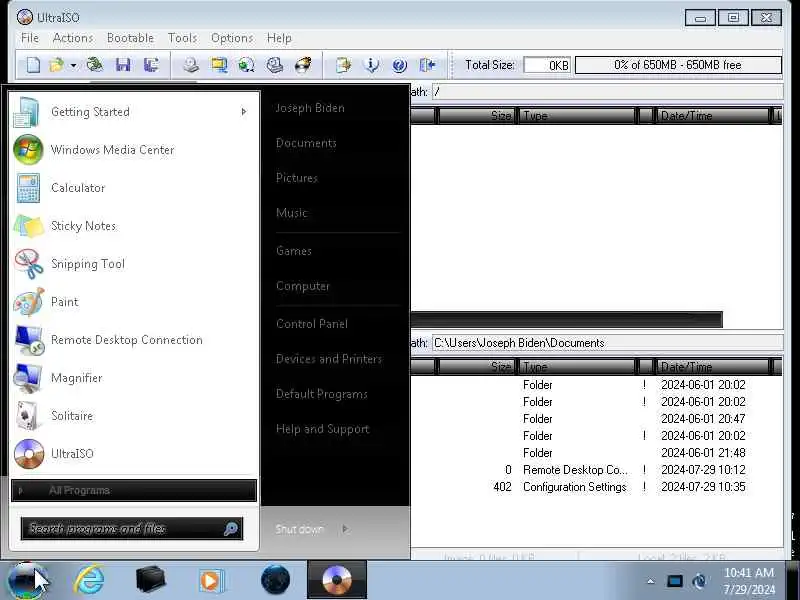
Task: Open Devices and Printers
Action: pos(329,359)
